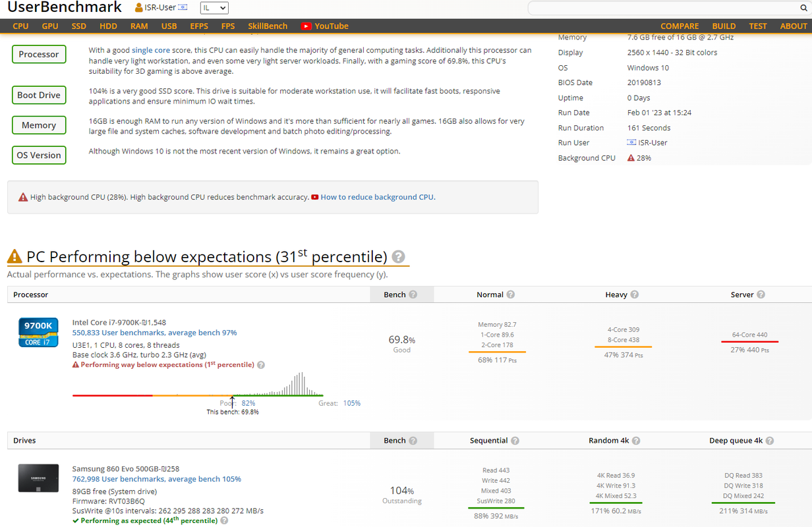The image size is (812, 527).
Task: Click the Intel 9700K Core i7 badge image
Action: [x=39, y=333]
